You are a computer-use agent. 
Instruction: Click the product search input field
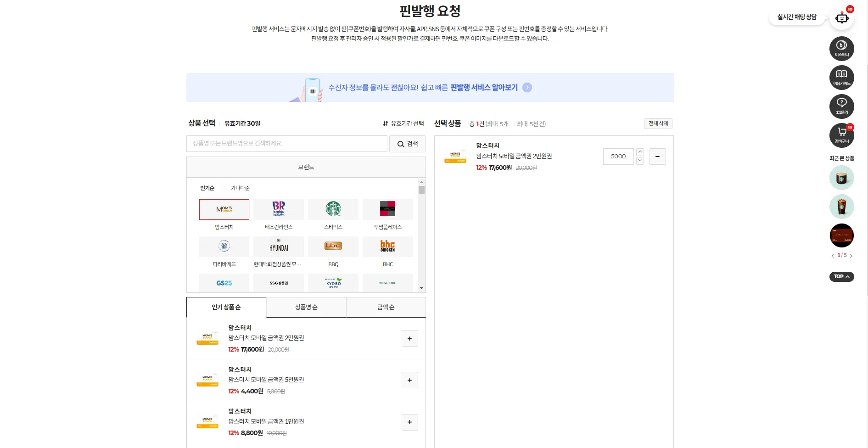click(286, 144)
